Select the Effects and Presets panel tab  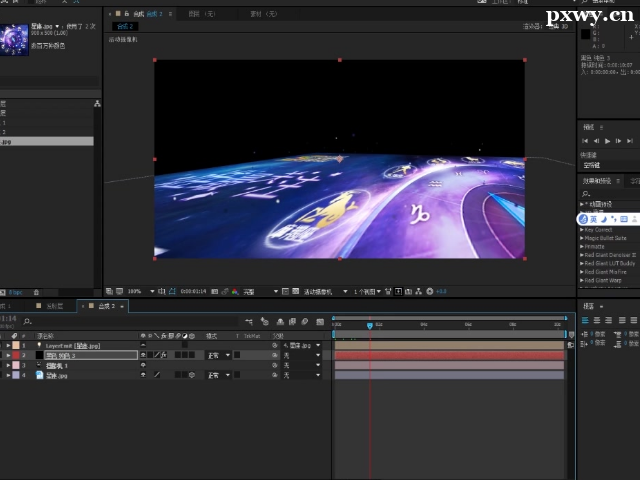coord(596,181)
